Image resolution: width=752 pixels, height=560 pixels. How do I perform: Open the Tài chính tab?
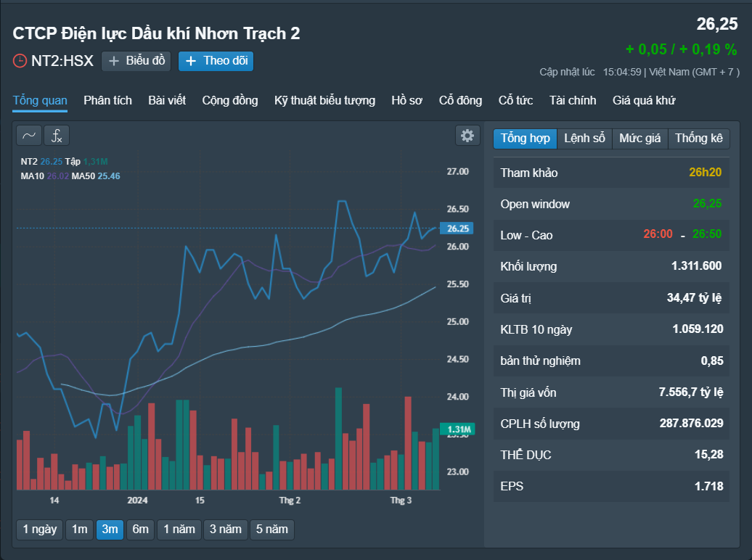[573, 101]
